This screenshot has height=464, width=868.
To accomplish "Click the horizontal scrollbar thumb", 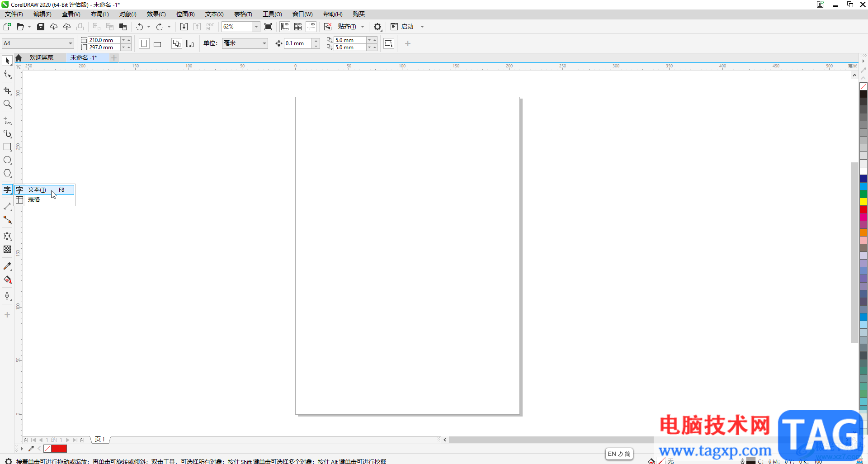I will [551, 440].
